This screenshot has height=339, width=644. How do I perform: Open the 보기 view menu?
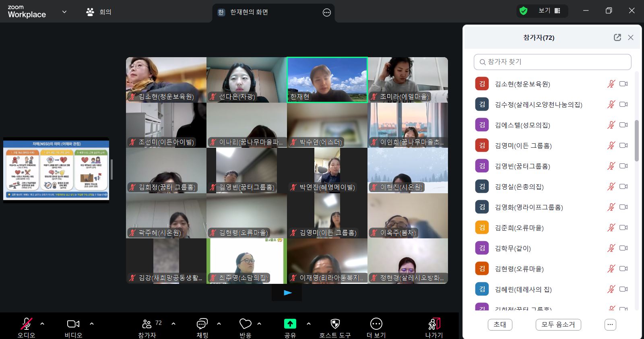click(549, 11)
